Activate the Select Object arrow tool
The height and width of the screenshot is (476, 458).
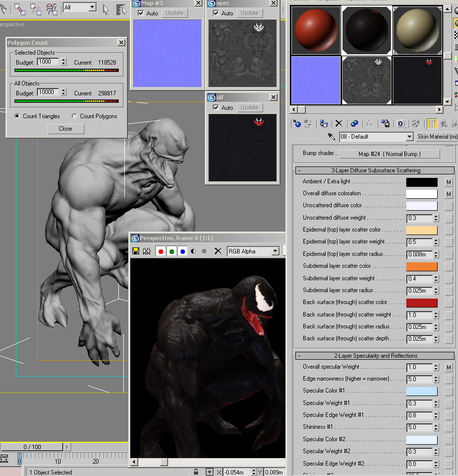click(x=105, y=9)
